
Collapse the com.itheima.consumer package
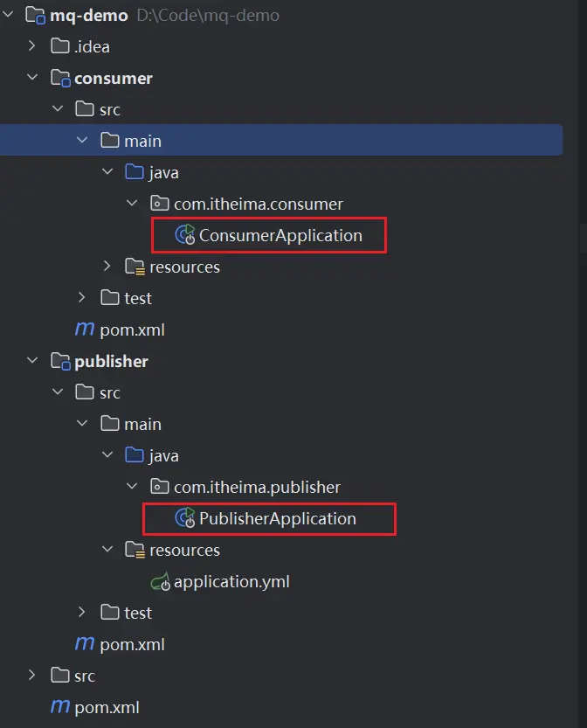click(132, 204)
